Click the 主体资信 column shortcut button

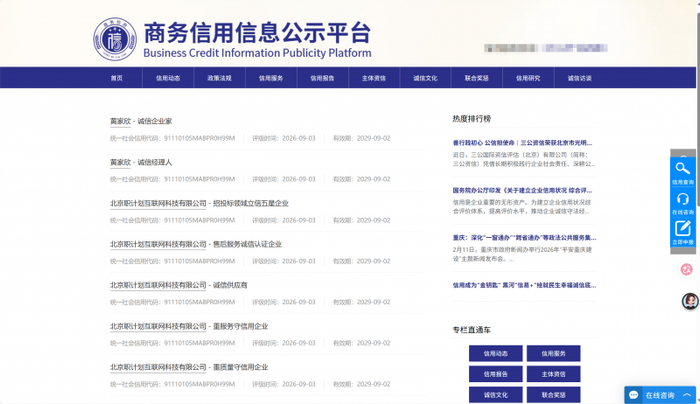click(554, 374)
